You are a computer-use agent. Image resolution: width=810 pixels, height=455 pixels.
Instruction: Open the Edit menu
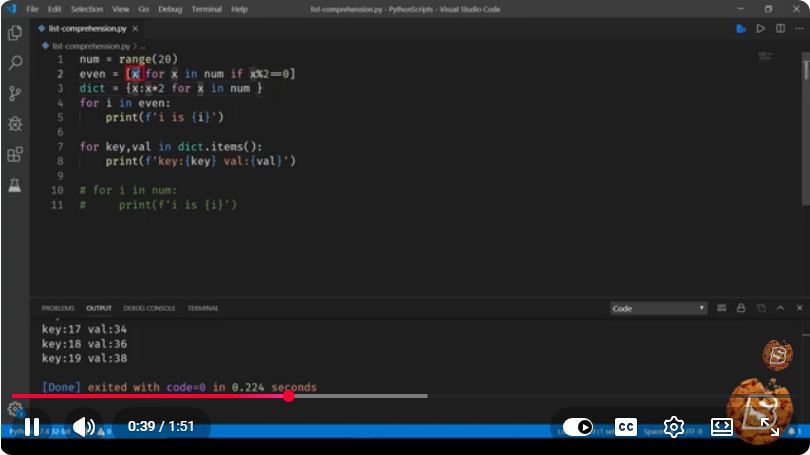[x=54, y=9]
